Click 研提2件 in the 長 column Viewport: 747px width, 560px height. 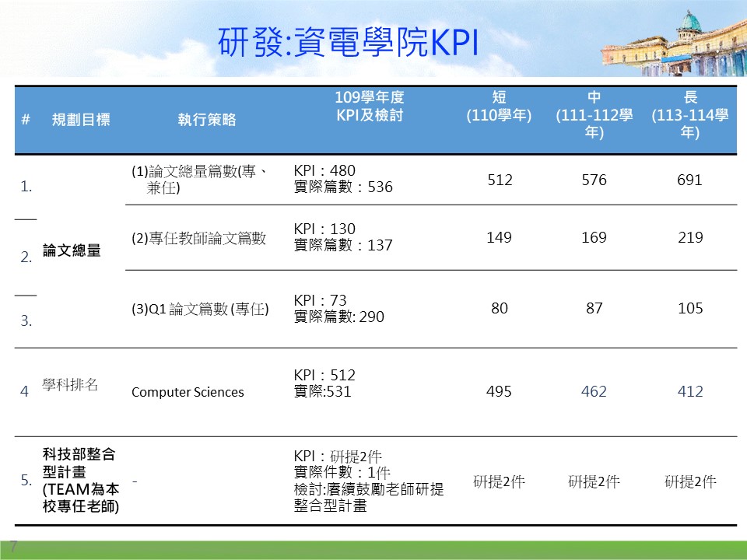click(x=690, y=482)
